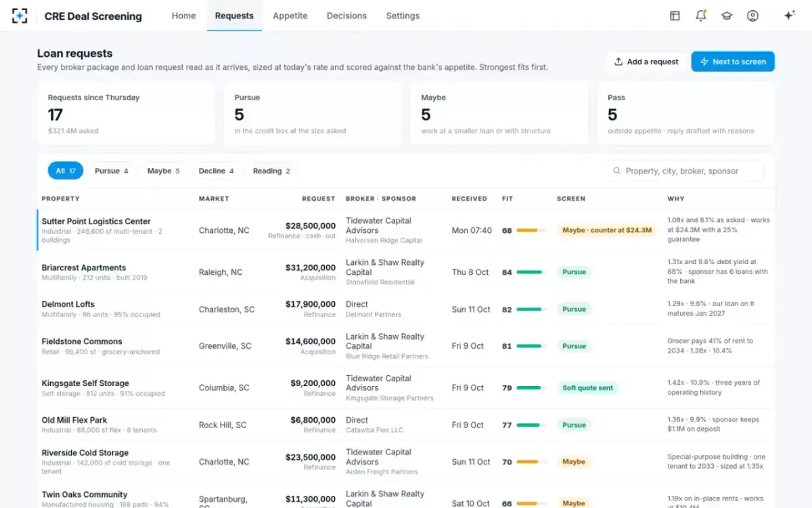Click the lightning icon in Next to screen
Screen dimensions: 812x508
point(704,62)
